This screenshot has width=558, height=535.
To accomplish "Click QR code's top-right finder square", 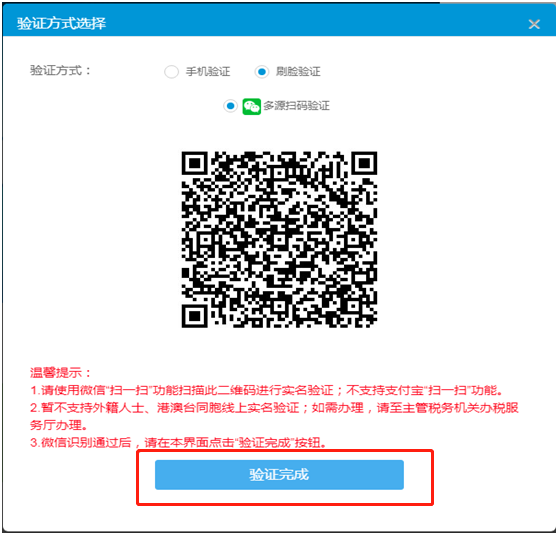I will 364,163.
